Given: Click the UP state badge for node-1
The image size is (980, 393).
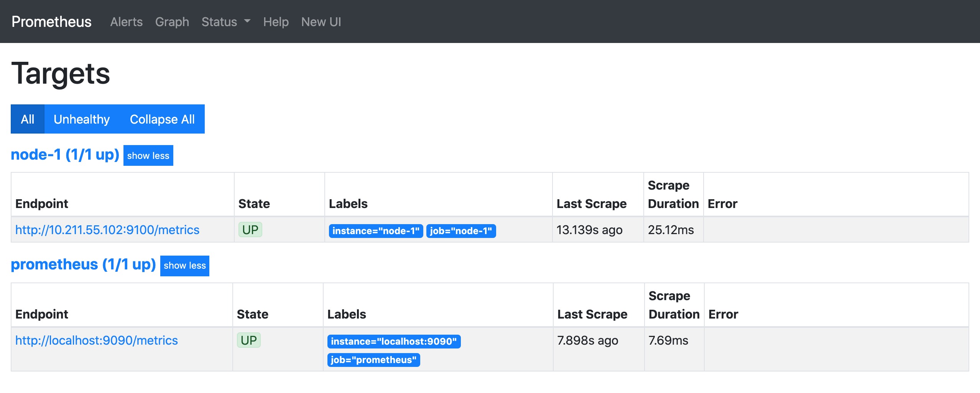Looking at the screenshot, I should 250,230.
